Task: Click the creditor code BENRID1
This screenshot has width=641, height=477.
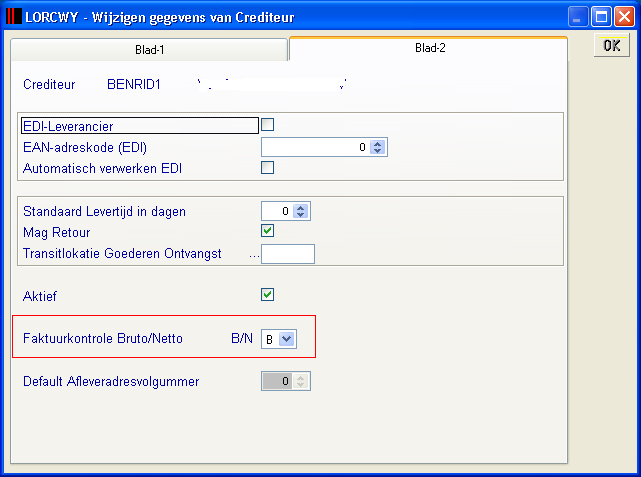Action: [134, 84]
